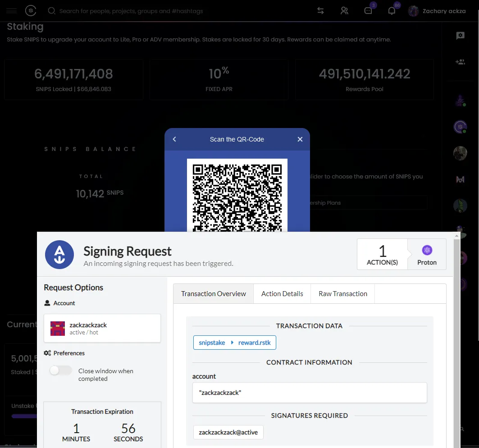Switch to Raw Transaction tab
The width and height of the screenshot is (479, 448).
pos(343,294)
